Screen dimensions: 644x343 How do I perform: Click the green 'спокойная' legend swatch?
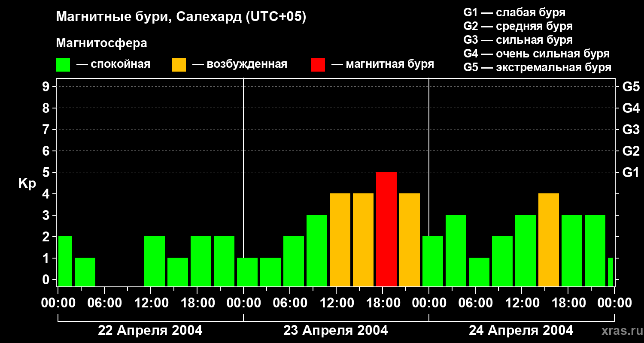pyautogui.click(x=63, y=65)
